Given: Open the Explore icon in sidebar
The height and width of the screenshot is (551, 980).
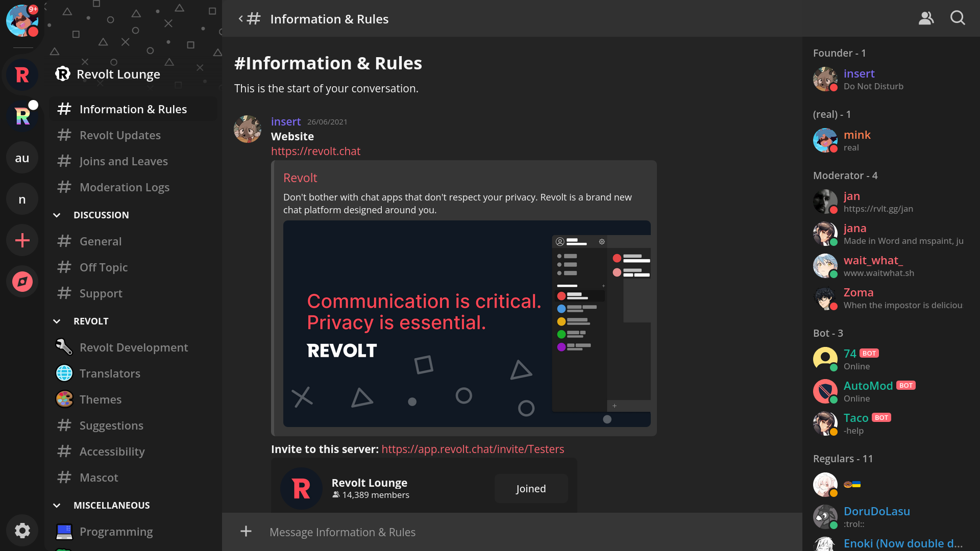Looking at the screenshot, I should point(22,281).
